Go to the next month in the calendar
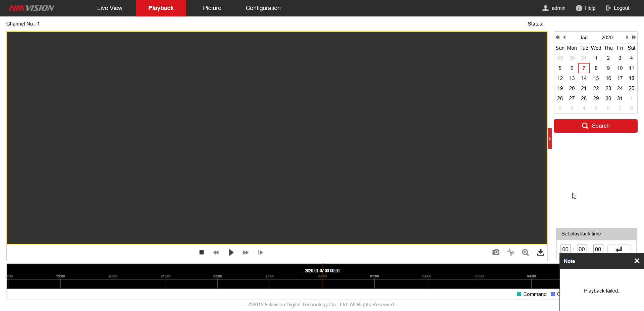644x311 pixels. click(x=627, y=37)
